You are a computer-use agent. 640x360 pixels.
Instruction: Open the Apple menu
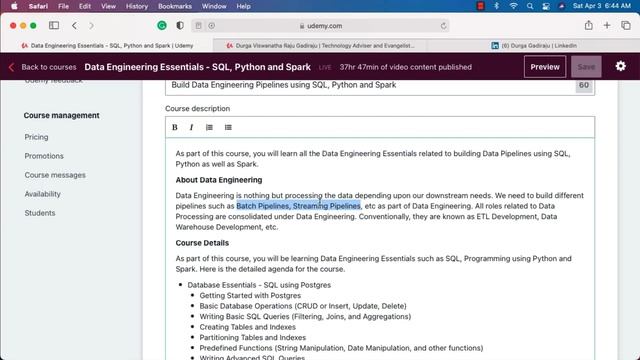tap(14, 6)
